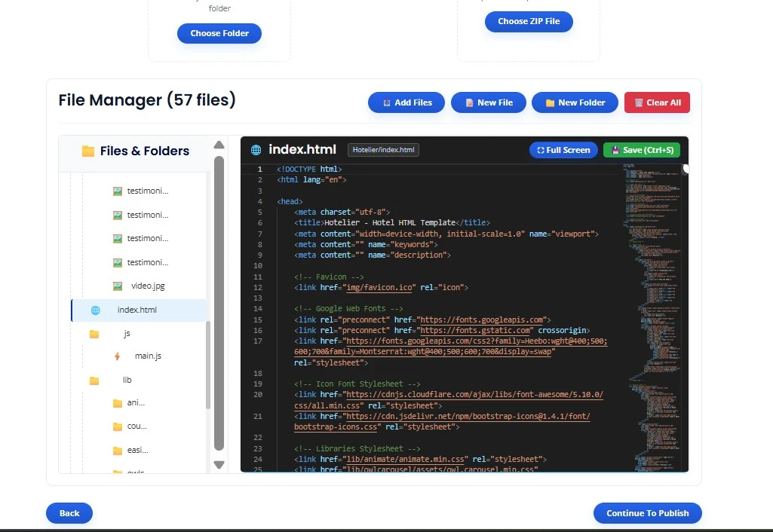Click the image icon beside video.jpg

[118, 286]
